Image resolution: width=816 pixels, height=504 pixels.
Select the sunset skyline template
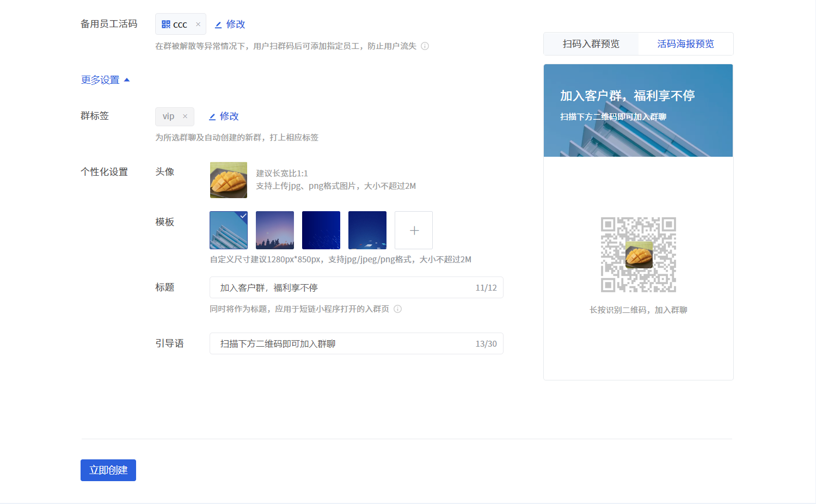point(275,230)
